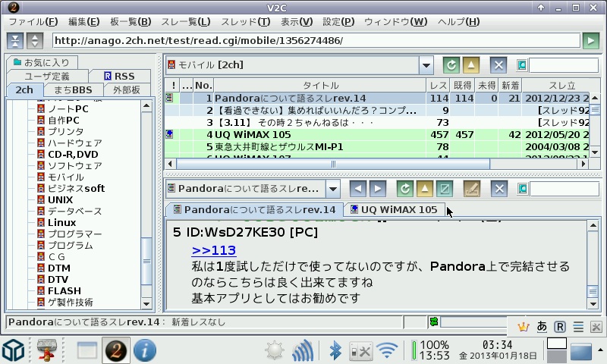Click the thread list horizontal scrollbar
This screenshot has width=607, height=364.
[x=332, y=163]
